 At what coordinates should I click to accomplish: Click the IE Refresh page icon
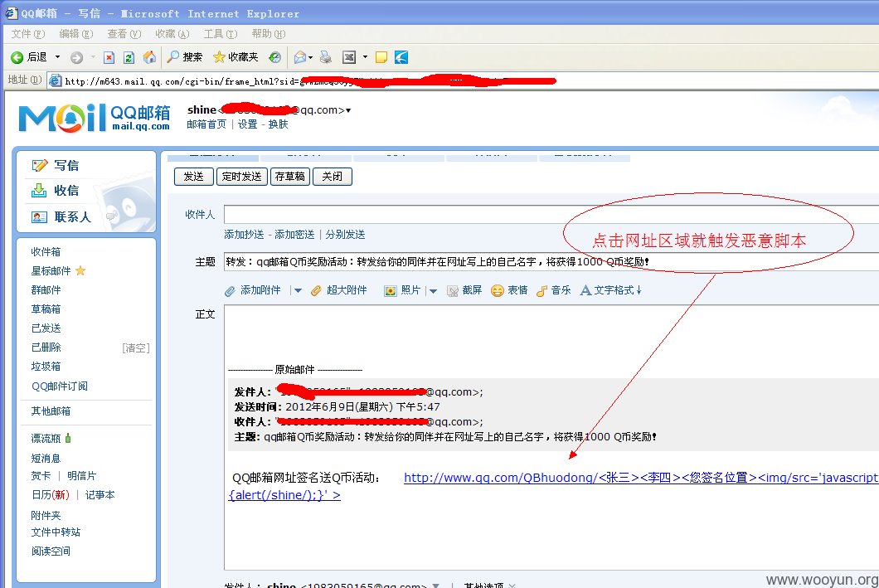tap(129, 57)
